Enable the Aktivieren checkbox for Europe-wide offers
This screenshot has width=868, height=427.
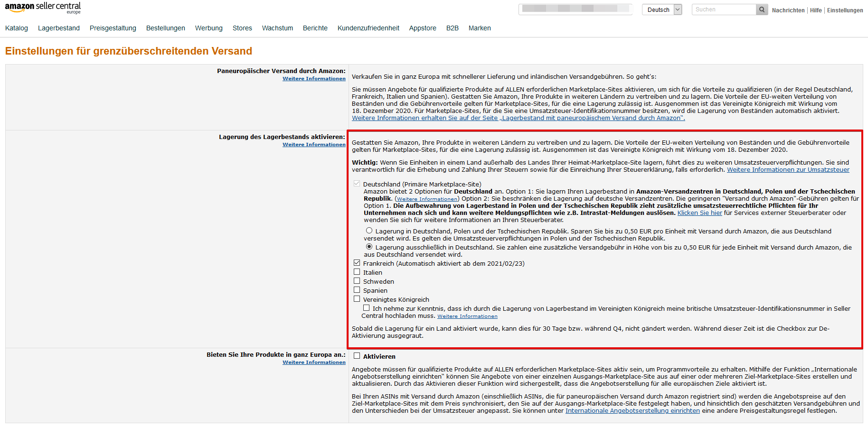click(x=357, y=355)
